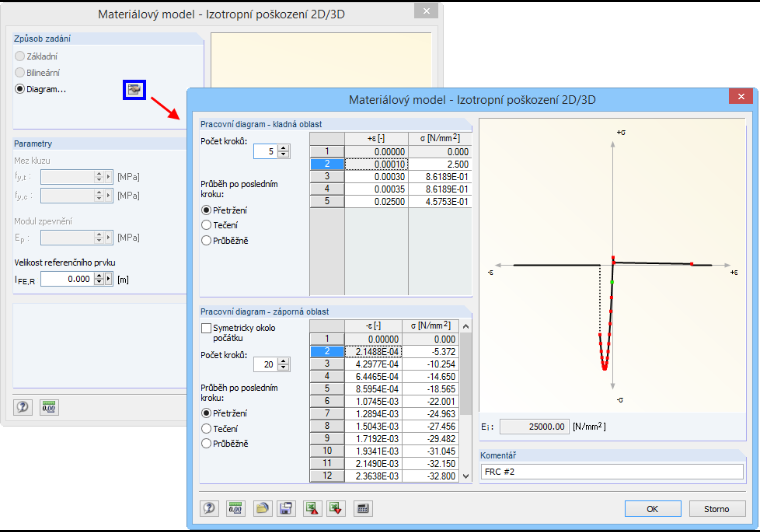Export table to Excel, red up arrow

312,508
